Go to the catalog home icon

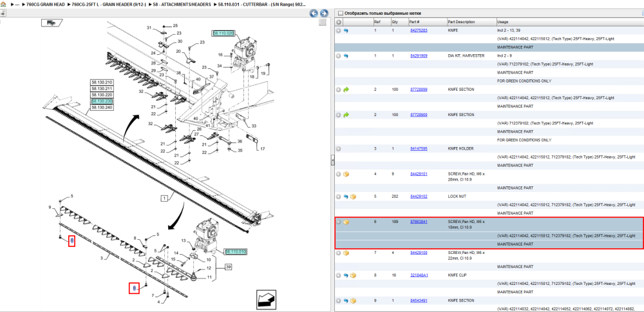pos(3,4)
